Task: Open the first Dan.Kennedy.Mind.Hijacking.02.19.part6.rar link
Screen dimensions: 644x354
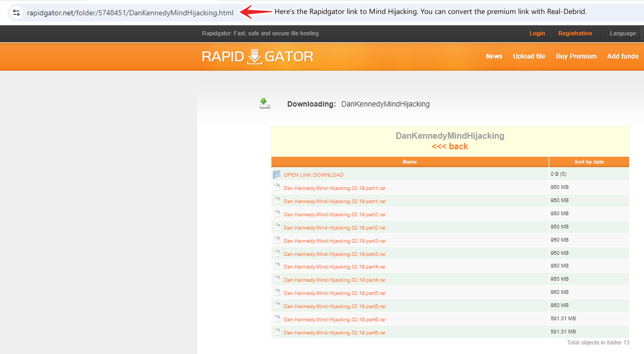Action: pyautogui.click(x=335, y=320)
